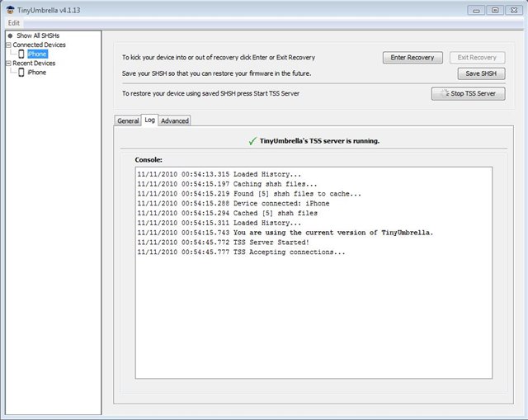Switch to the General tab

pos(128,120)
